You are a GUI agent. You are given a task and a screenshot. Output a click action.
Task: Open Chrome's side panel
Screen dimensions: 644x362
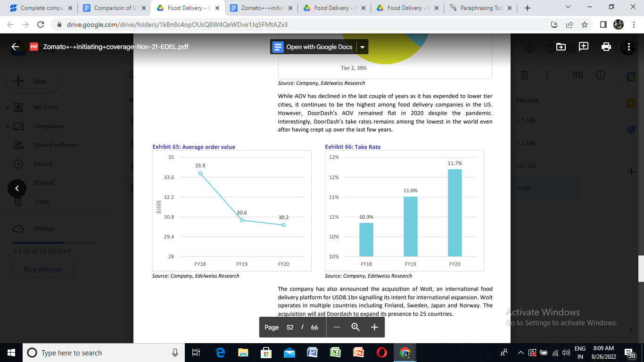tap(603, 25)
